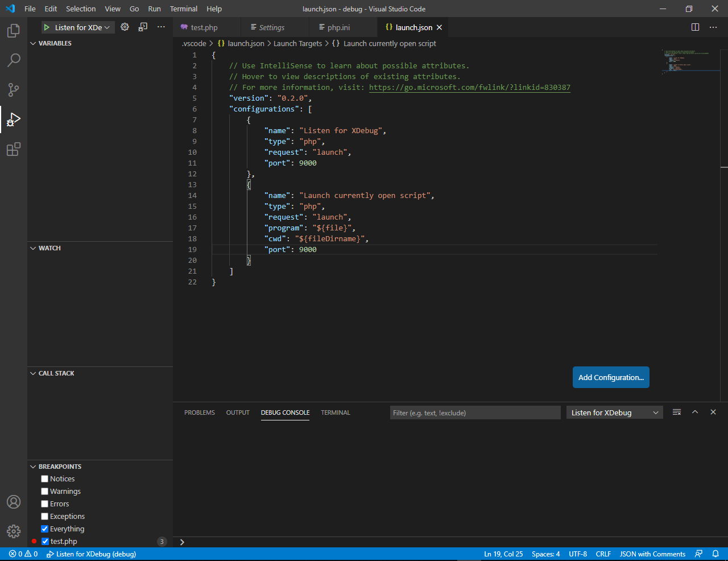This screenshot has height=561, width=728.
Task: Open launch.json via debug gear icon
Action: click(125, 27)
